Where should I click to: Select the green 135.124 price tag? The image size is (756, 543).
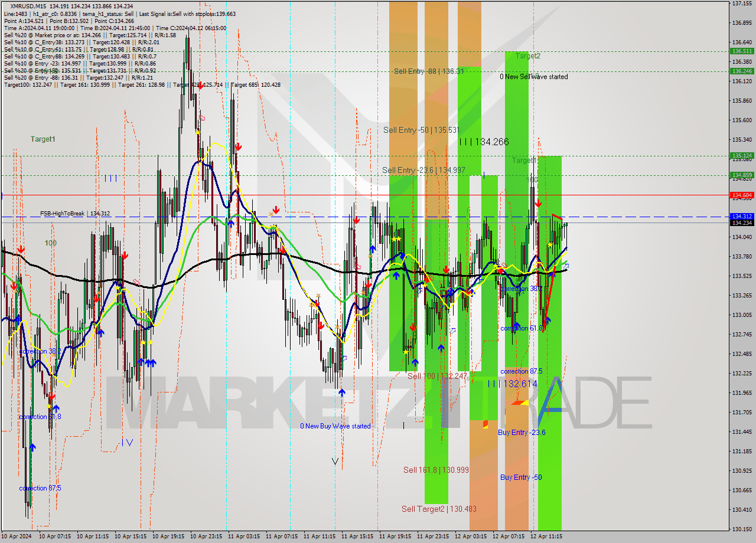point(742,156)
